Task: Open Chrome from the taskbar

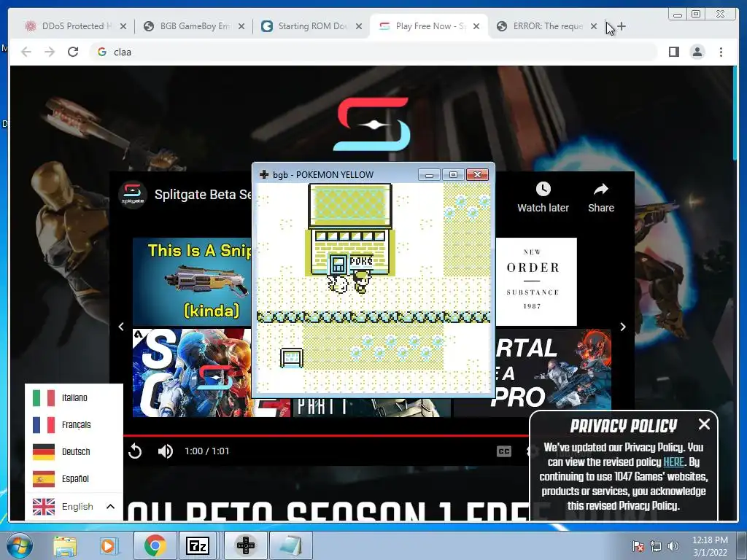Action: 155,545
